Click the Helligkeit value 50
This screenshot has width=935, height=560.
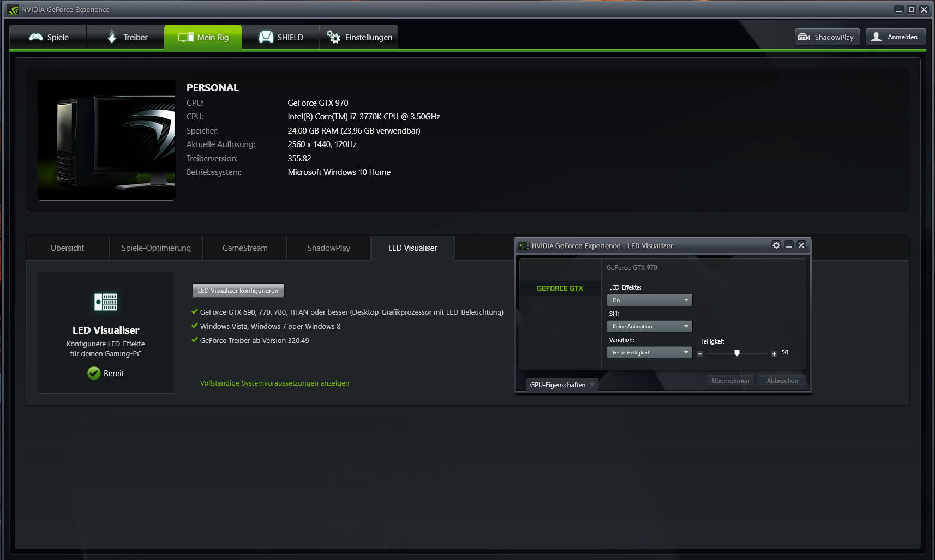(x=785, y=353)
